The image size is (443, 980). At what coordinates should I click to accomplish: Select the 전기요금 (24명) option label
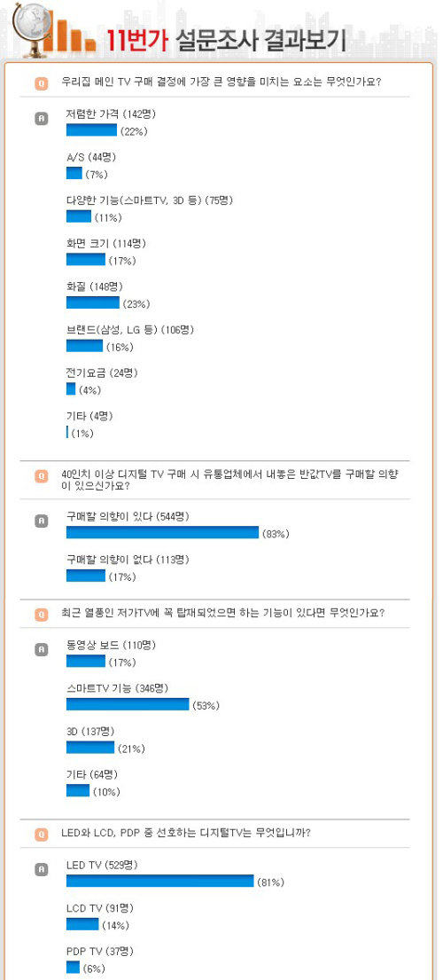pyautogui.click(x=102, y=372)
